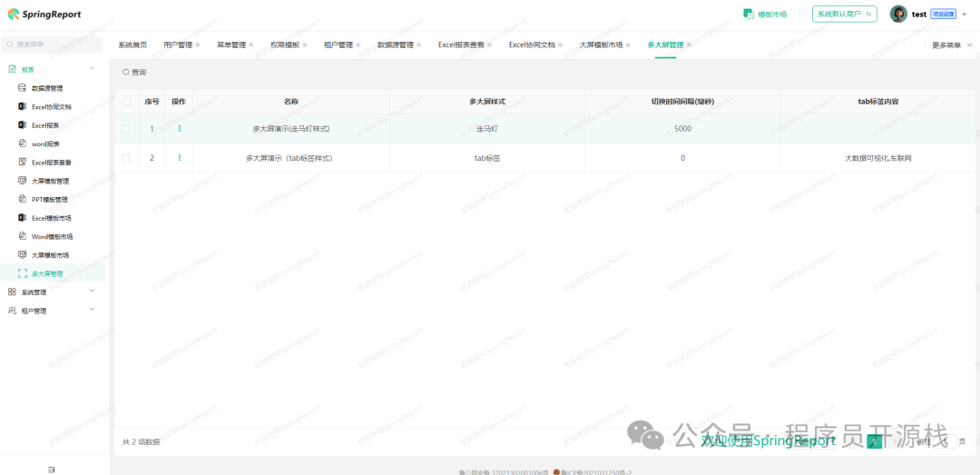
Task: Switch to the Excel协同文档 tab
Action: (x=532, y=45)
